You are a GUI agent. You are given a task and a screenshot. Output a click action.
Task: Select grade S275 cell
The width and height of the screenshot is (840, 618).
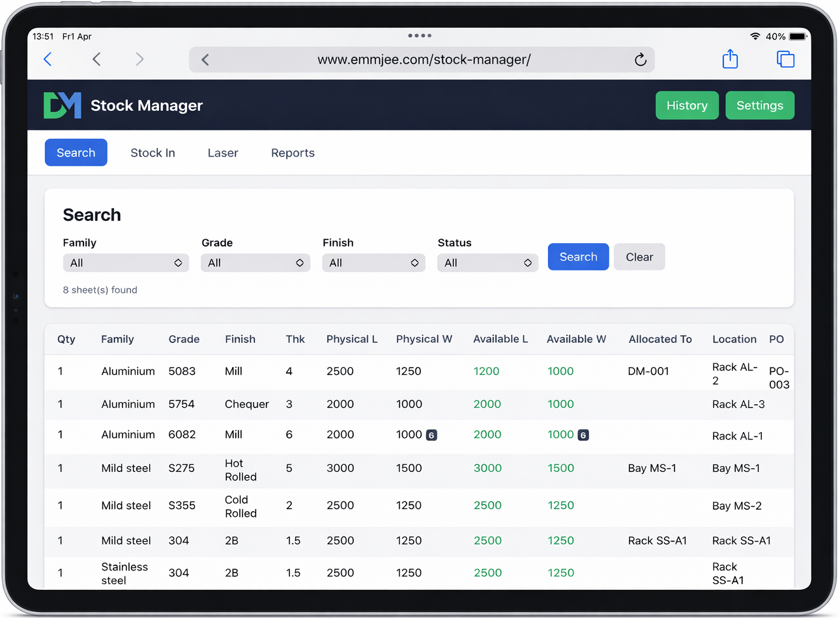coord(181,468)
